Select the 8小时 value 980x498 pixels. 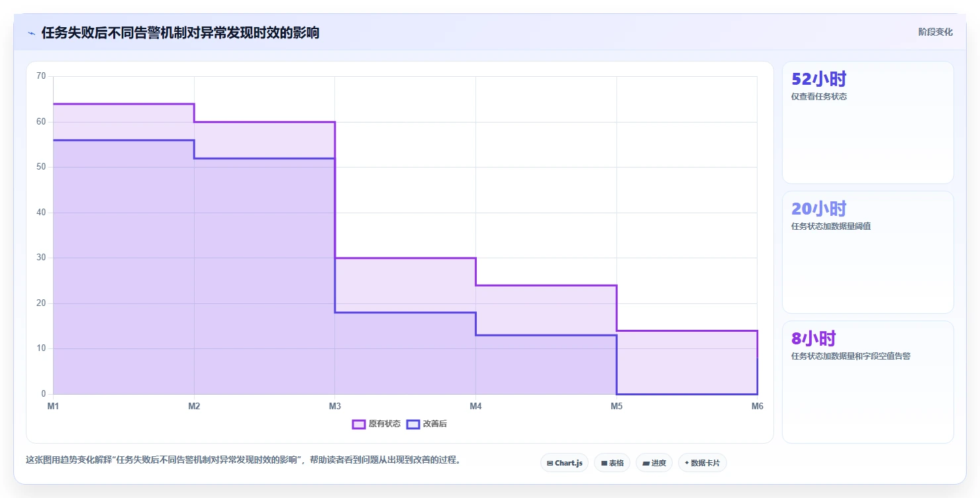(x=814, y=339)
